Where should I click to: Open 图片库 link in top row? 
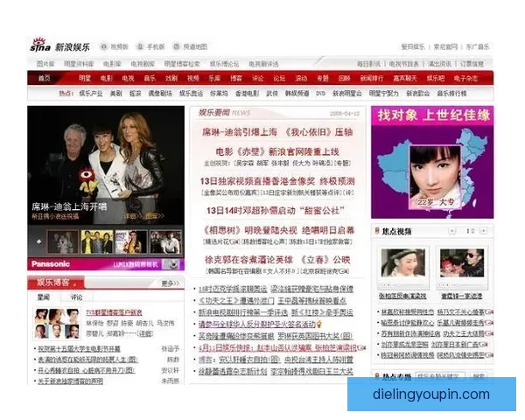[x=45, y=64]
